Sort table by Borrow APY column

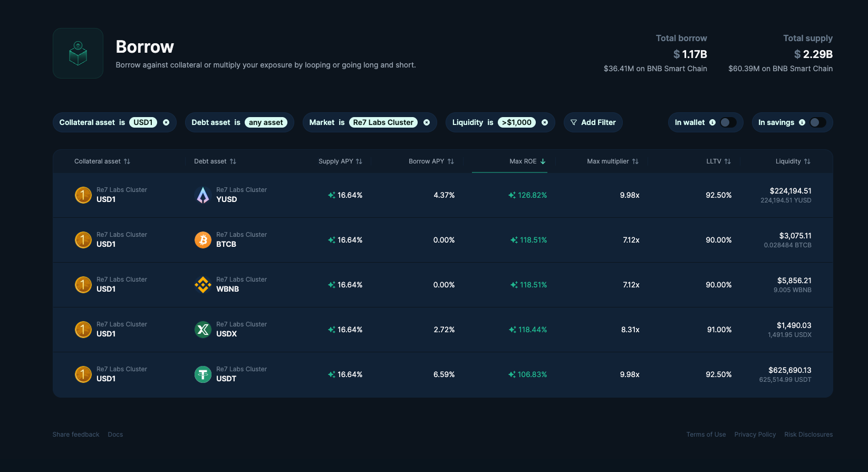(x=431, y=161)
